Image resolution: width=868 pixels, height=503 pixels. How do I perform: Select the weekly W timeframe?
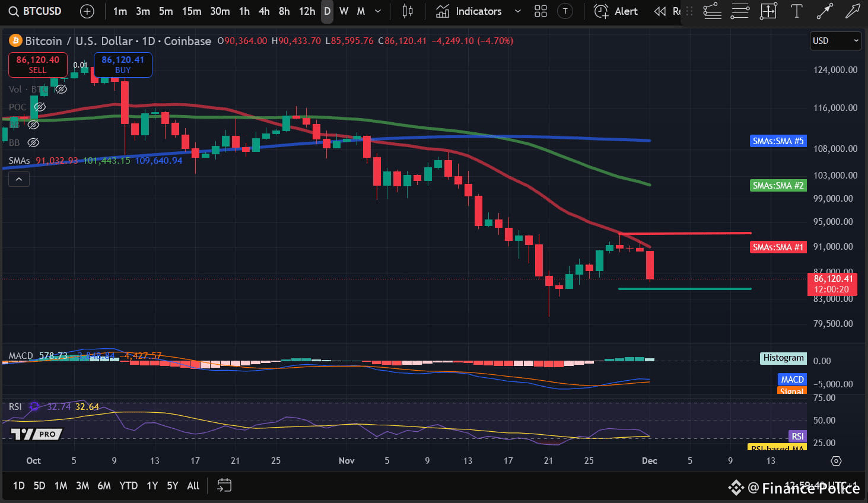(x=344, y=11)
